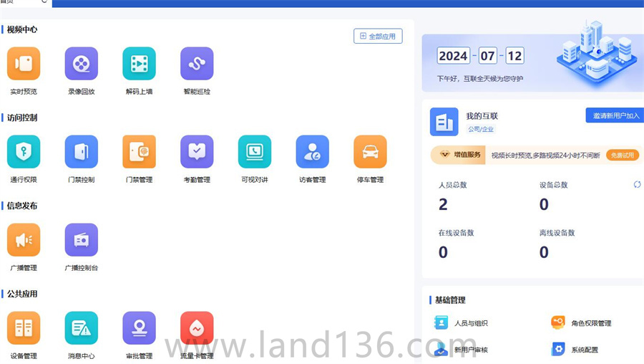
Task: Open the 智能巡检 inspection icon
Action: [197, 64]
